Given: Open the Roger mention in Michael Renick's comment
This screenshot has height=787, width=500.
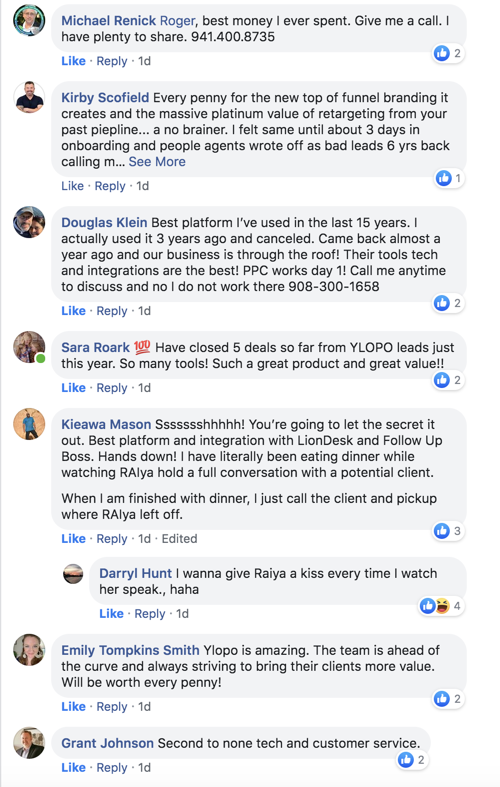Looking at the screenshot, I should tap(177, 21).
